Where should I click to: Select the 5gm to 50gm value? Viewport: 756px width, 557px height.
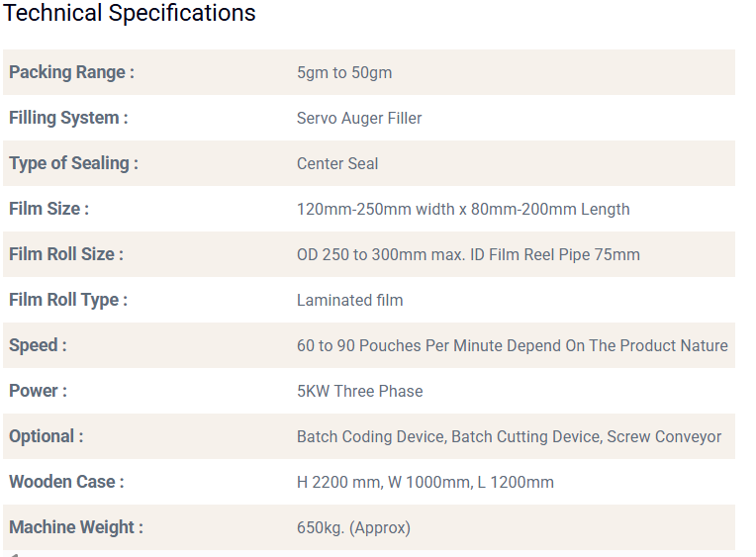click(344, 72)
